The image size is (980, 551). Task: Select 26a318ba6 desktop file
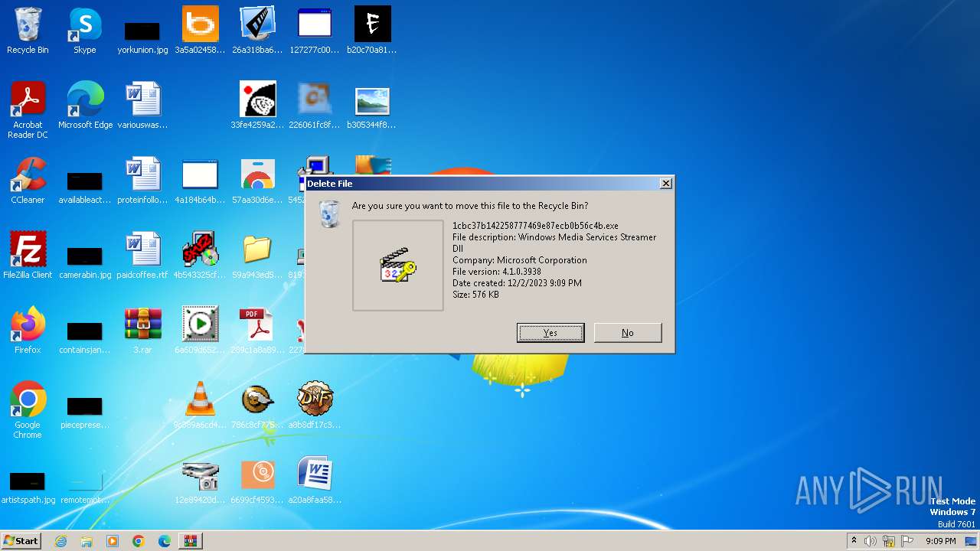pos(257,31)
